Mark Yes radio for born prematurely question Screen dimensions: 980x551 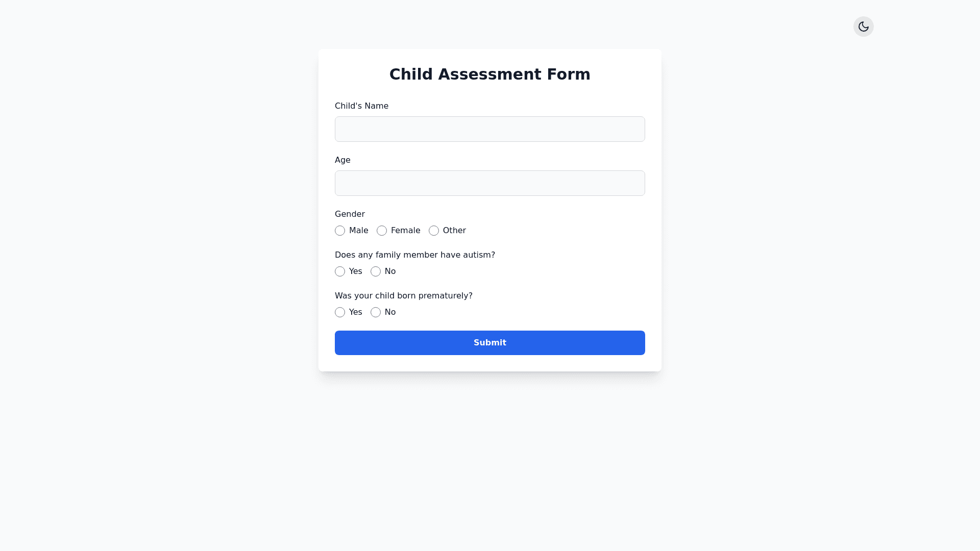click(x=340, y=312)
